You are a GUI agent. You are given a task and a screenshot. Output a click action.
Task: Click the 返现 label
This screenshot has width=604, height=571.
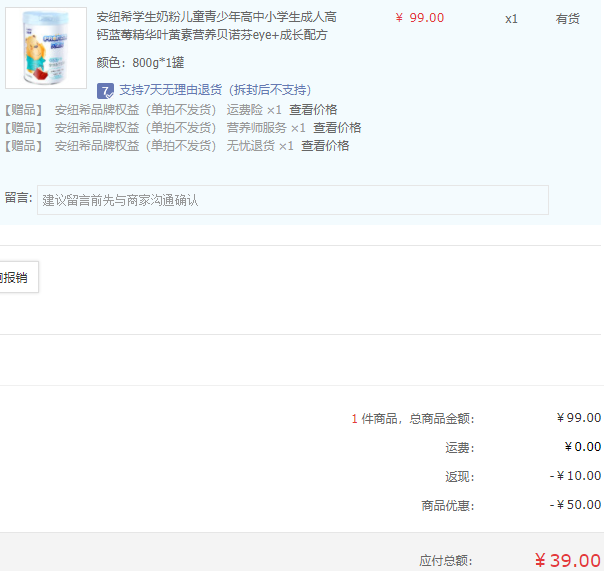(x=460, y=477)
